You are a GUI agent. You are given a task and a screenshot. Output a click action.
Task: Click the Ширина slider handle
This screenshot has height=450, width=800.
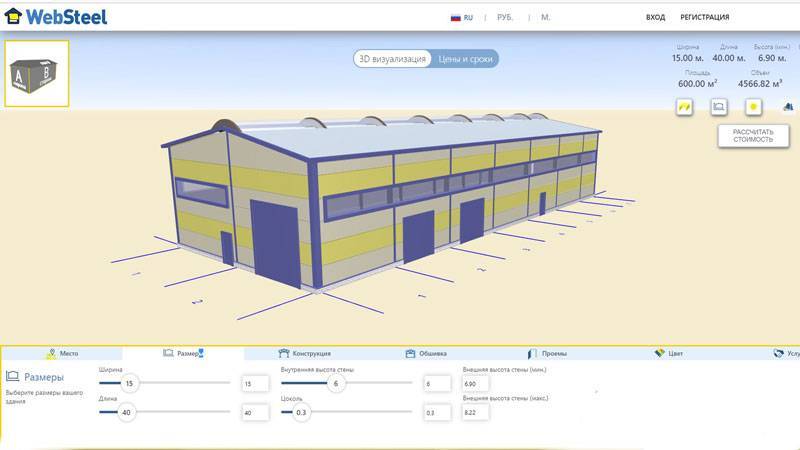click(127, 383)
